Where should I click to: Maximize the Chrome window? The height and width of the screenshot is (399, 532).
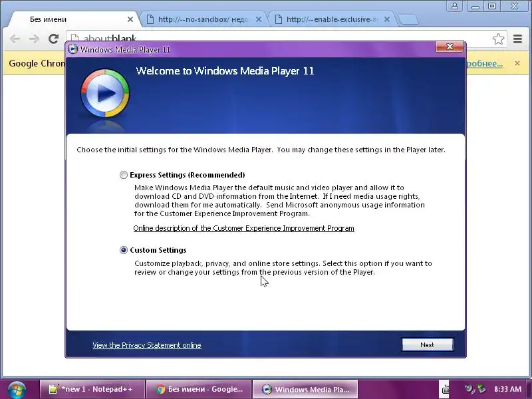(492, 6)
